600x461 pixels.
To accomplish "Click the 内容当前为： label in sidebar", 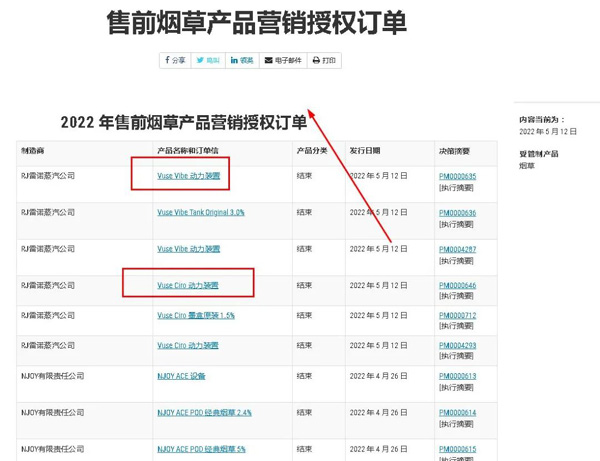I will (x=542, y=120).
